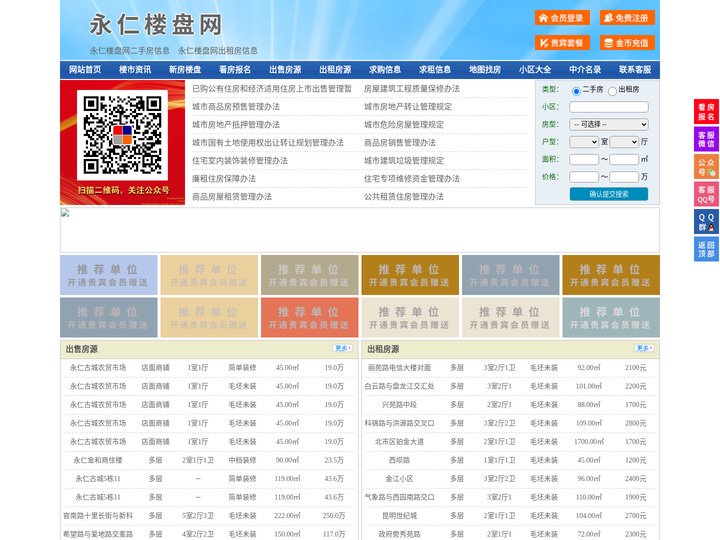This screenshot has width=720, height=540.
Task: Click the blue QQ群 side icon
Action: click(x=706, y=222)
